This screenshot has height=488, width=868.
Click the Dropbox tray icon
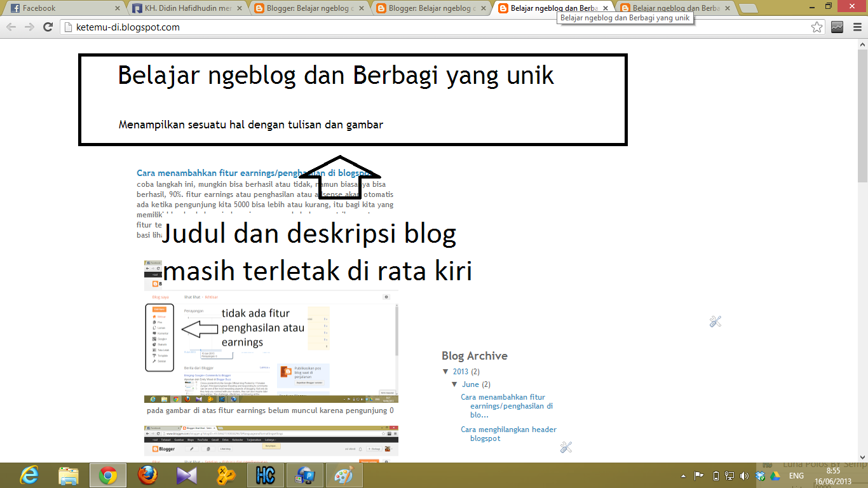pos(760,476)
